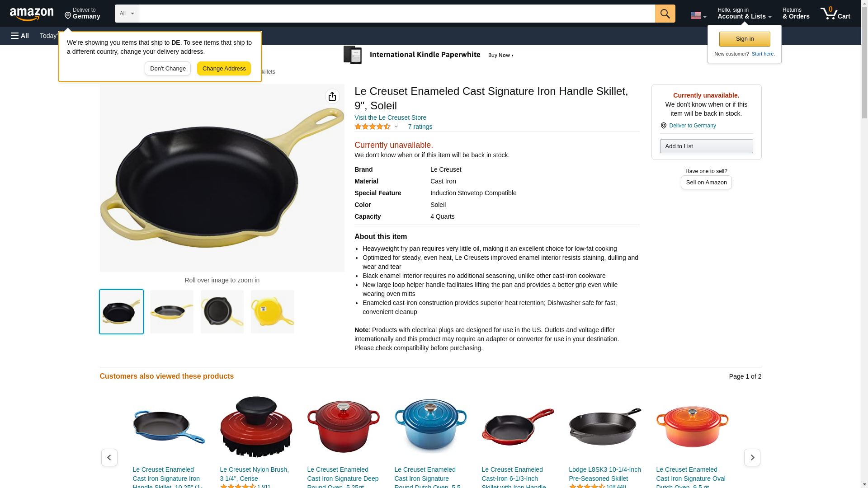Click the Change Address button
This screenshot has width=868, height=488.
coord(224,69)
